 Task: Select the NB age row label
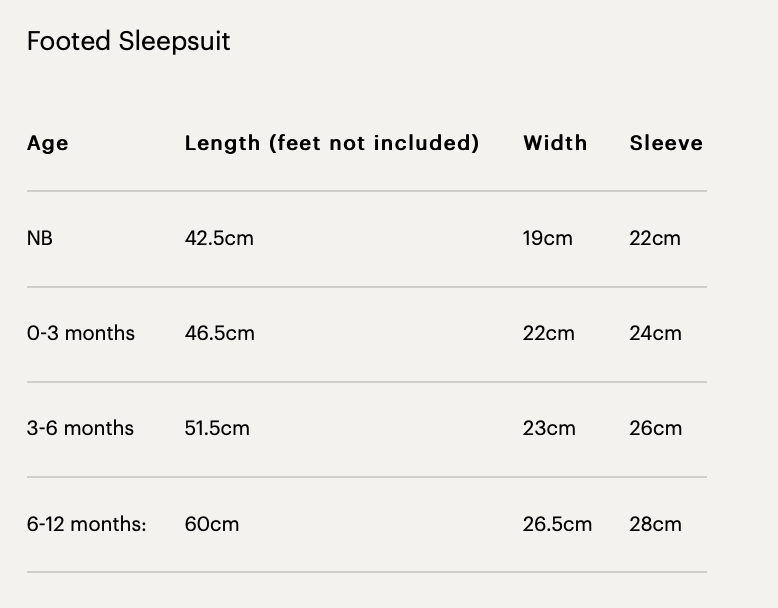[x=40, y=238]
